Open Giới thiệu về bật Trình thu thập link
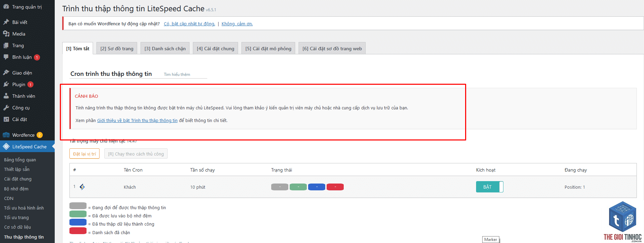 [x=137, y=121]
